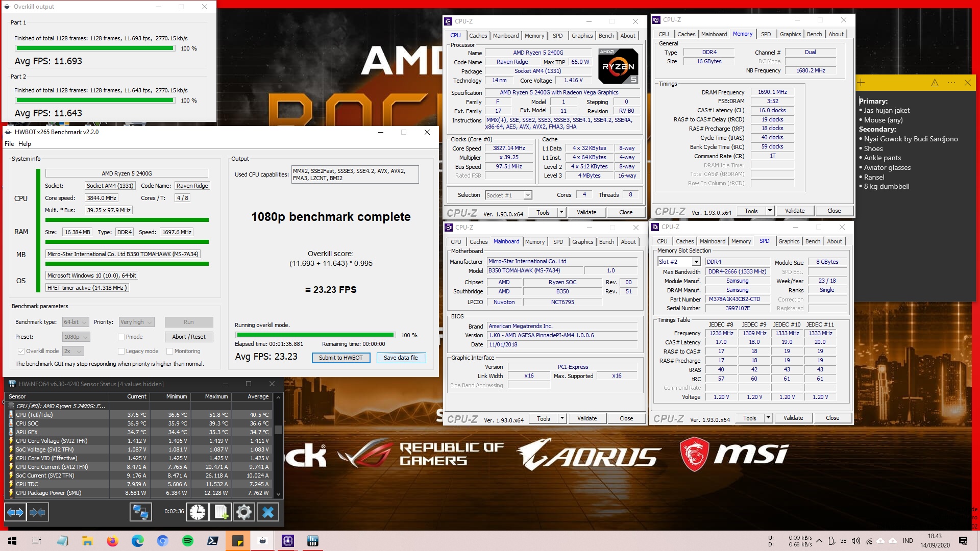Launch Microsoft Edge from taskbar
Screen dimensions: 980x551
point(137,541)
